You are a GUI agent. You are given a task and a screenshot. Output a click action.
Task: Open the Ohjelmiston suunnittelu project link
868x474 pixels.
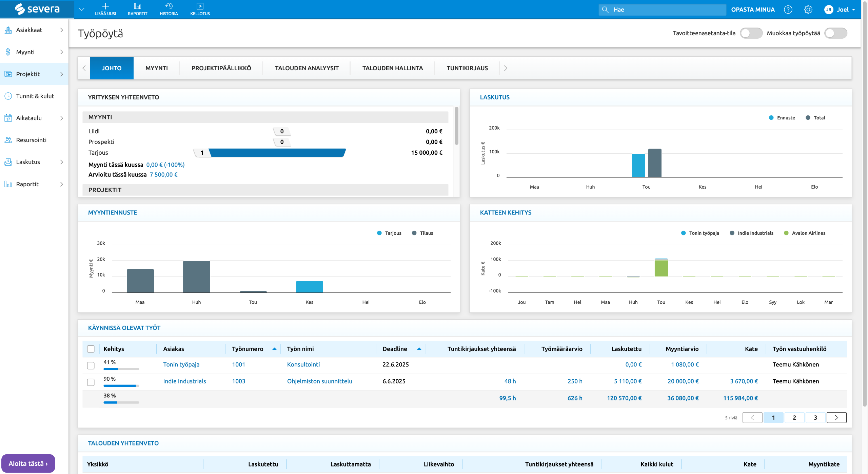(x=319, y=381)
